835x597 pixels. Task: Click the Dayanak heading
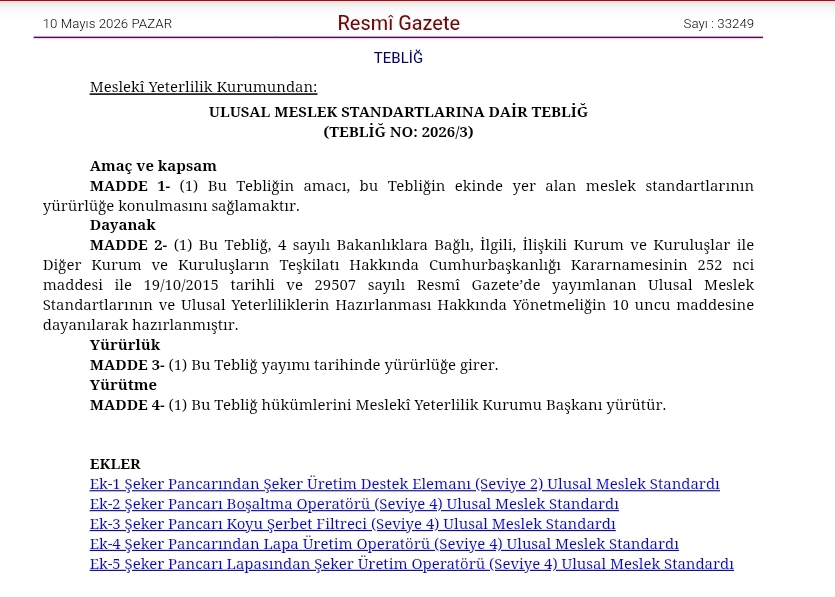point(122,225)
